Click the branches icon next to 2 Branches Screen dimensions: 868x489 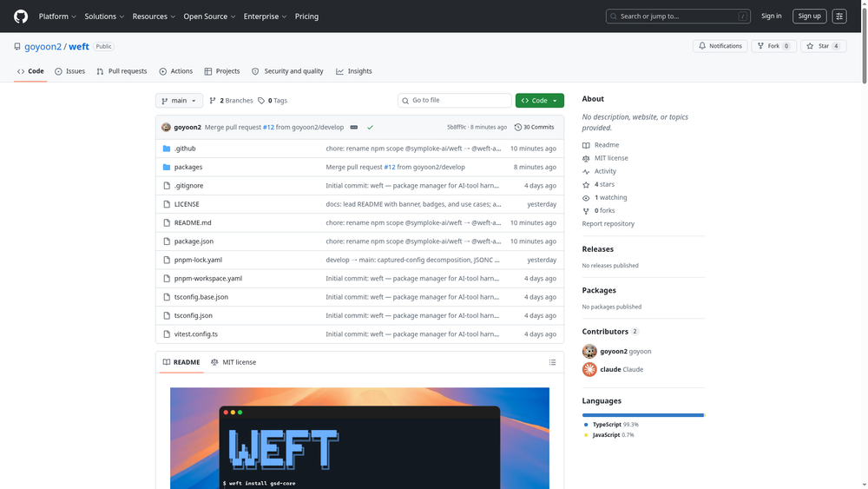tap(213, 101)
